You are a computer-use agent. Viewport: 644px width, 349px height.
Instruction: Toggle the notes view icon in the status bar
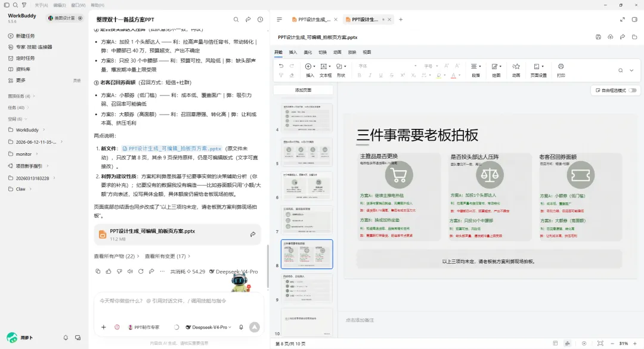pos(567,343)
